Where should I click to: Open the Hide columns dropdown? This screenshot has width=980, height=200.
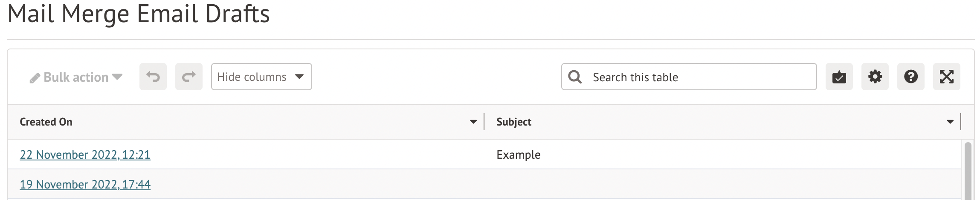tap(261, 77)
